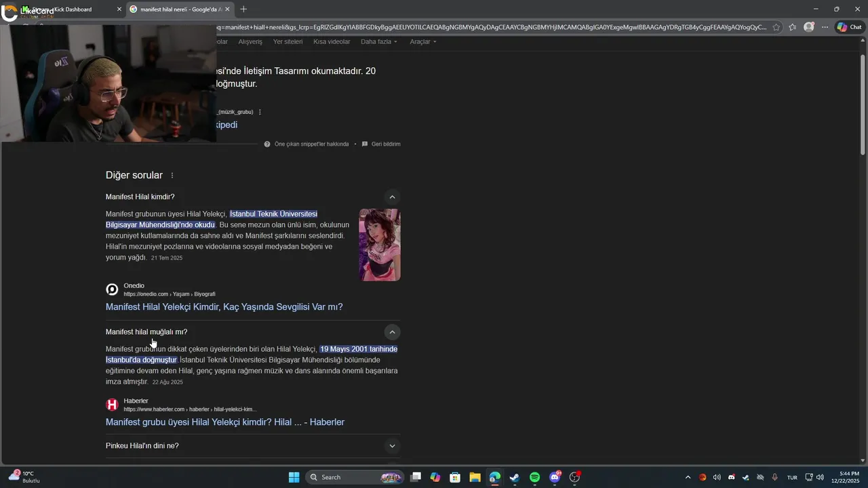868x488 pixels.
Task: Open File Explorer from the taskbar
Action: pos(475,477)
